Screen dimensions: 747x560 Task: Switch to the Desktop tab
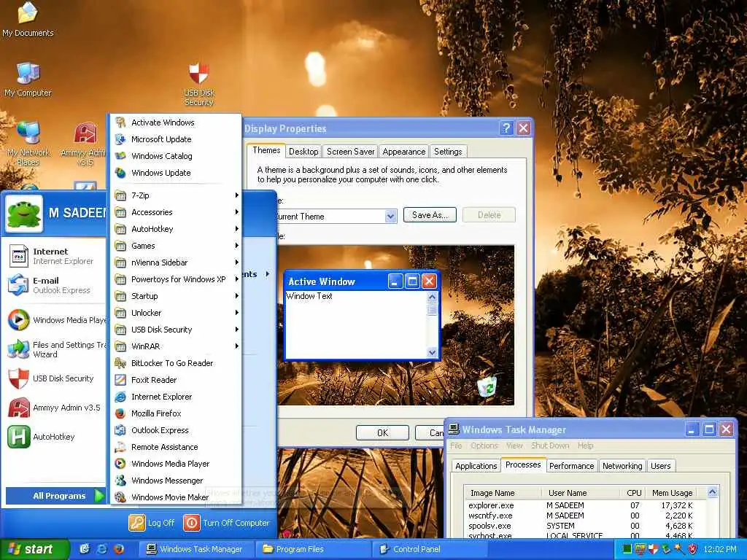tap(303, 152)
